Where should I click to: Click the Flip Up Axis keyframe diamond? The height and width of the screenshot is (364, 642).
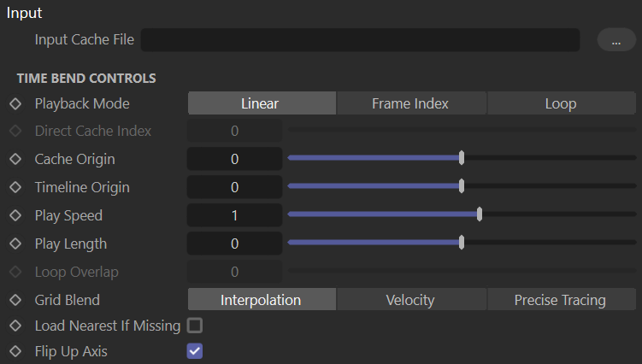coord(15,351)
